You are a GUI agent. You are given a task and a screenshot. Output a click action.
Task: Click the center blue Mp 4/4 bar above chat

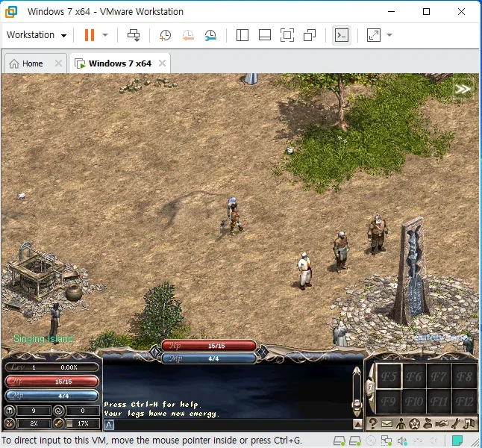[x=209, y=358]
